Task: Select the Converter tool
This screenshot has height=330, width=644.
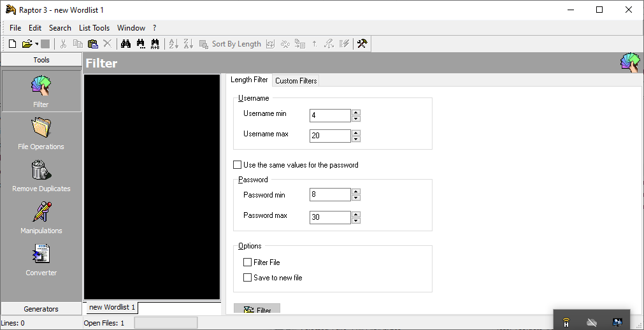Action: click(41, 260)
